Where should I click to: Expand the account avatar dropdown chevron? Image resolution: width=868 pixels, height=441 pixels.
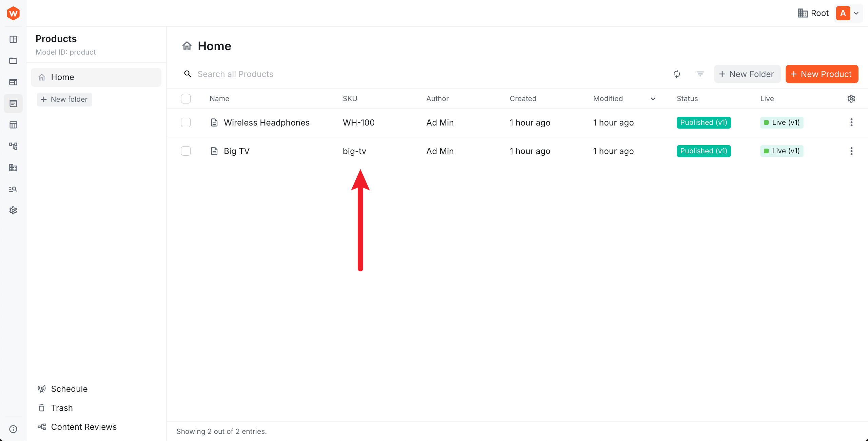pyautogui.click(x=856, y=14)
